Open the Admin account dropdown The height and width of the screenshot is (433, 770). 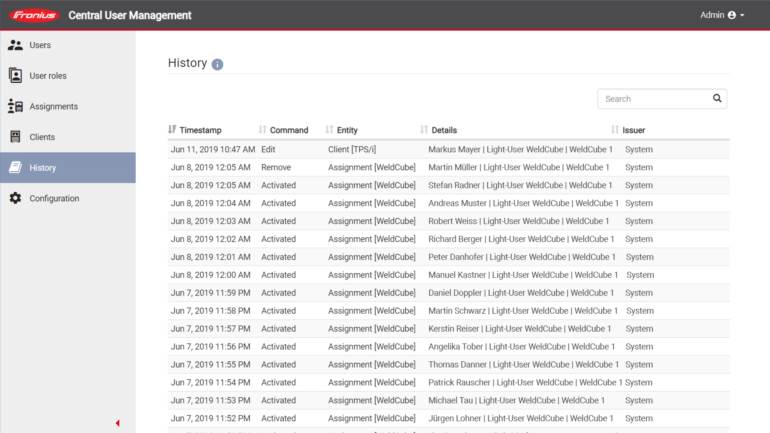[x=722, y=15]
